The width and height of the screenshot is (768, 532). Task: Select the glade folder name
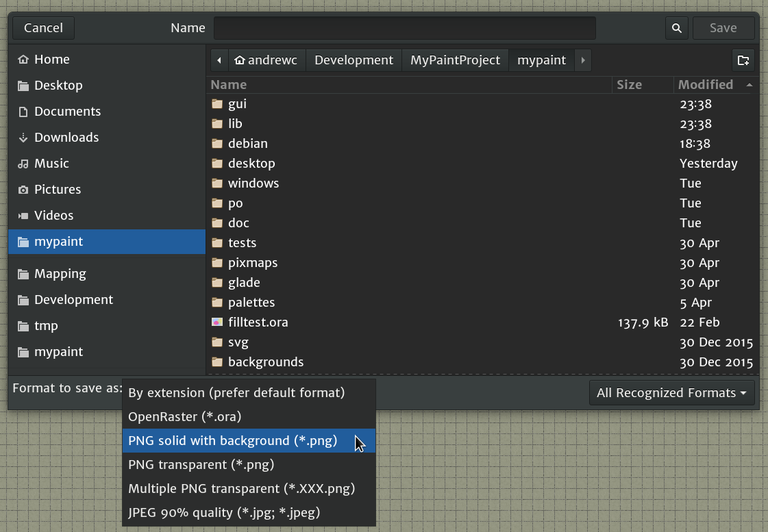[244, 282]
